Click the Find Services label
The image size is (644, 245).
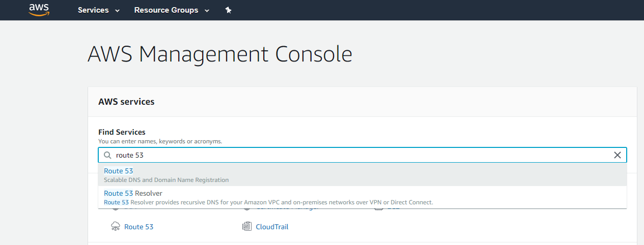click(x=122, y=132)
